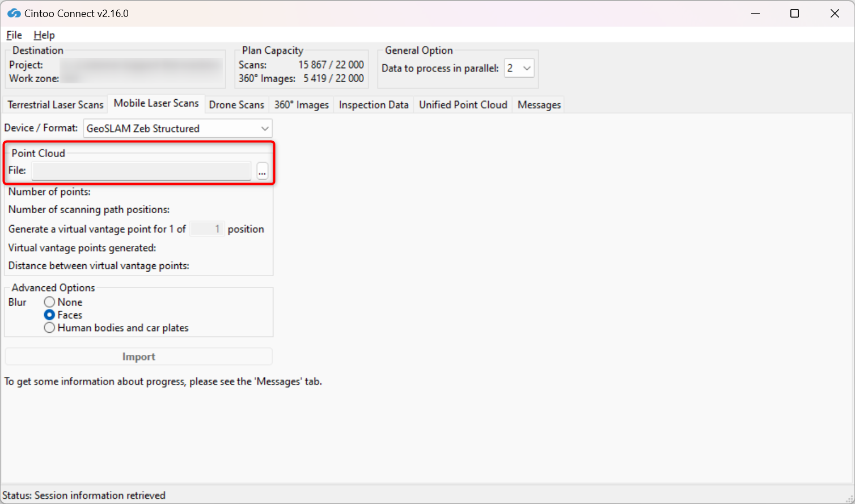The height and width of the screenshot is (504, 855).
Task: Click the 'Virtual vantage points generated:' label
Action: pyautogui.click(x=82, y=248)
